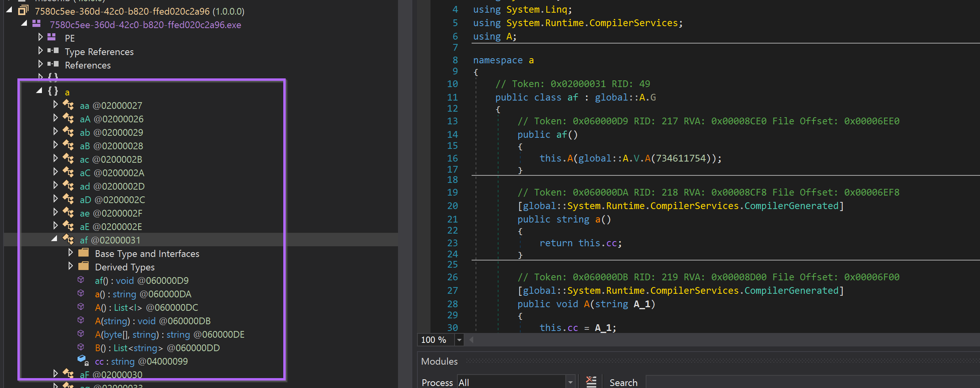Click the Type References node icon
Viewport: 980px width, 388px height.
pos(53,51)
